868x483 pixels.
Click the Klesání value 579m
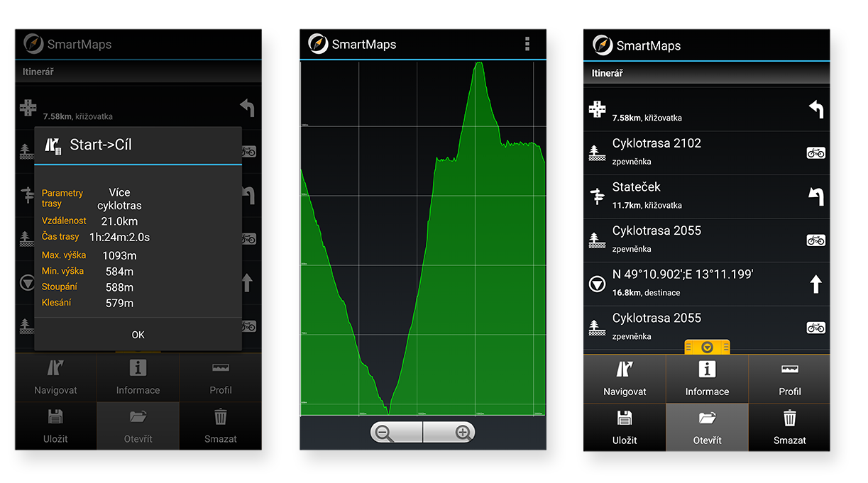119,304
